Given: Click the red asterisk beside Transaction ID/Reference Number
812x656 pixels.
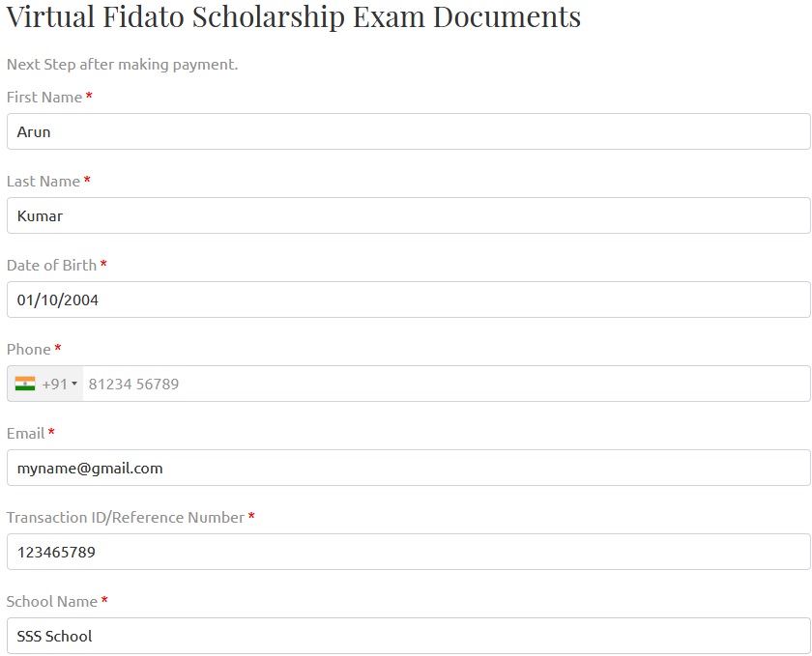Looking at the screenshot, I should (251, 517).
